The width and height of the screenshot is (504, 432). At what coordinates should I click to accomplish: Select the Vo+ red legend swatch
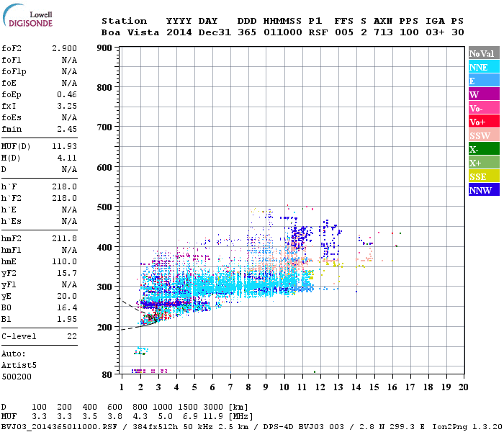484,122
